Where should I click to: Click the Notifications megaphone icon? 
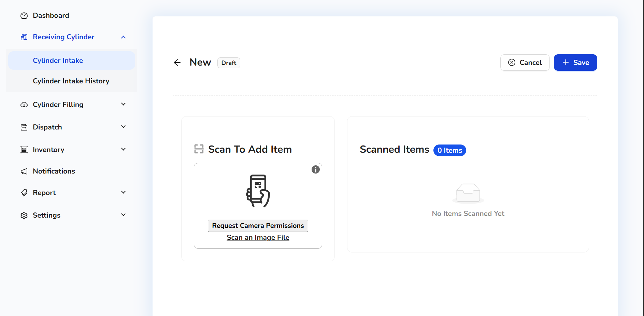pos(24,171)
